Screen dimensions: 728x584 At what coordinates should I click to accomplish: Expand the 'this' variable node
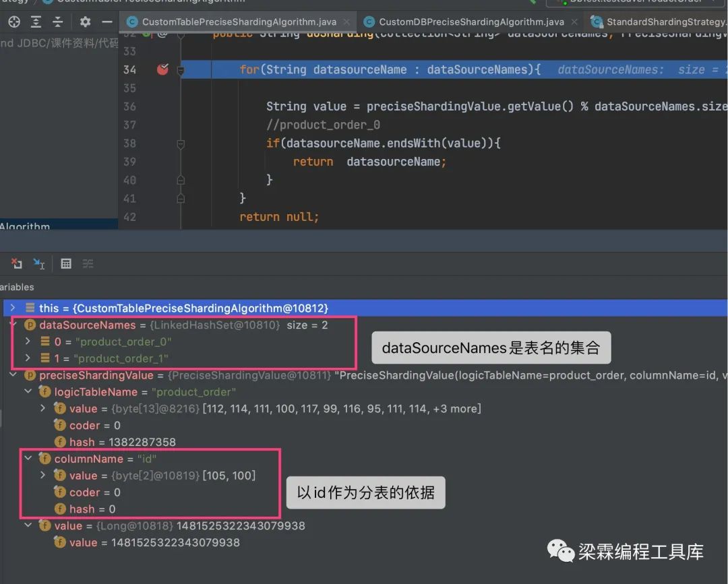click(13, 308)
